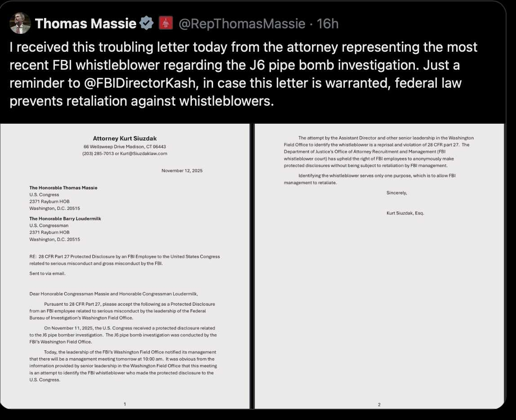
Task: Click the 'Sincerely,' closing on page two
Action: tap(396, 193)
